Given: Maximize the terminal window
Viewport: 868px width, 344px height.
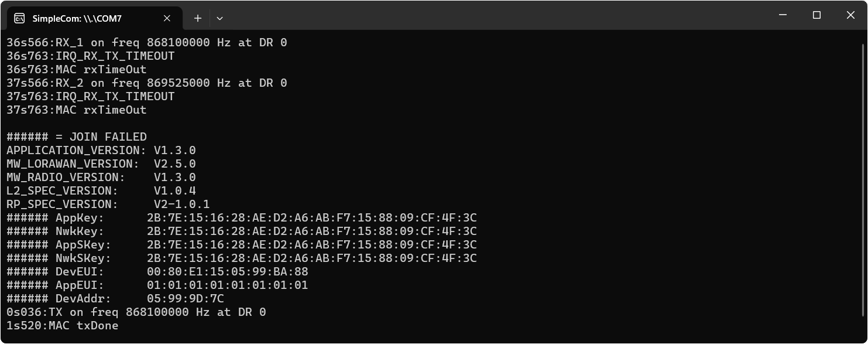Looking at the screenshot, I should (817, 15).
